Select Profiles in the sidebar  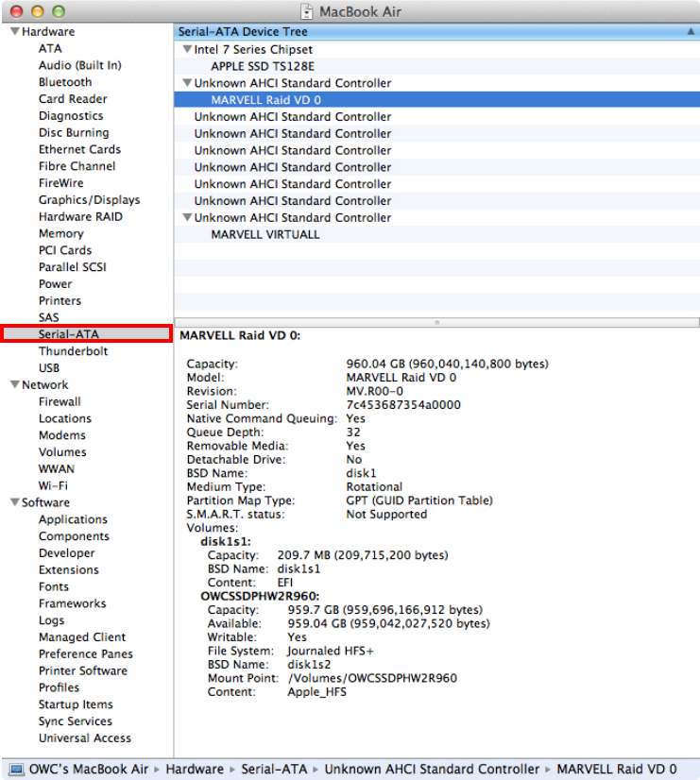click(59, 687)
